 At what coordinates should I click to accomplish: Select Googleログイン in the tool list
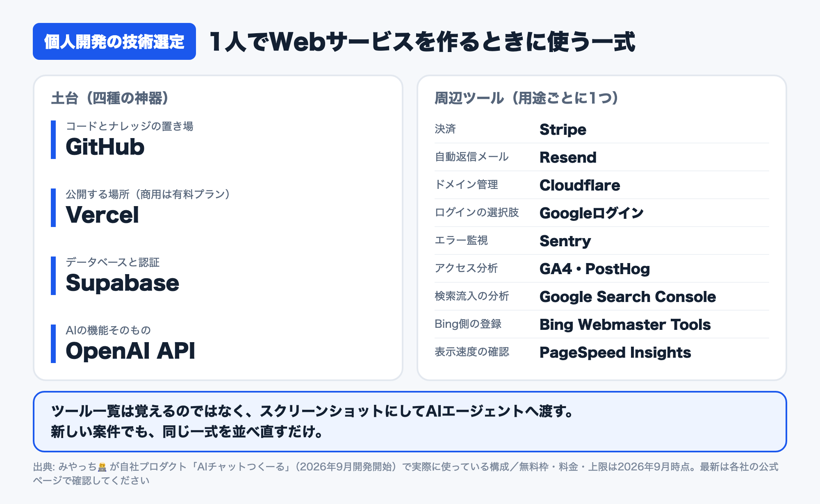592,213
